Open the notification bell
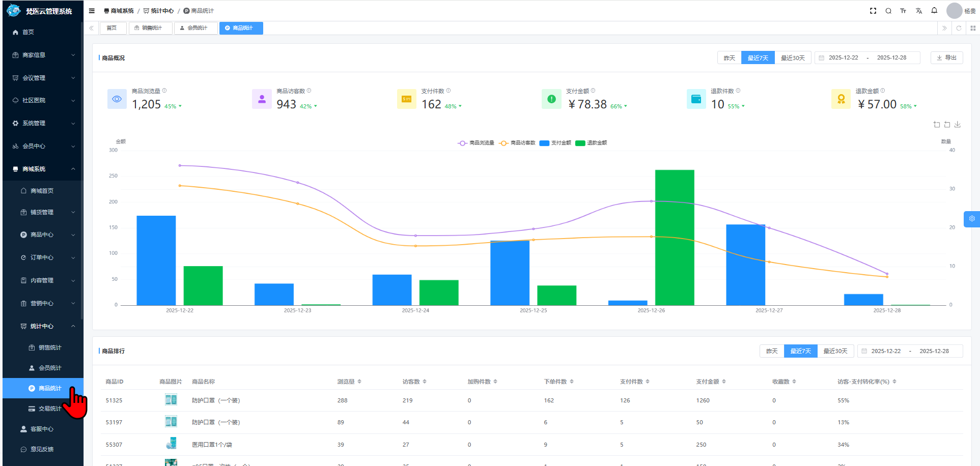The width and height of the screenshot is (980, 466). pos(934,11)
